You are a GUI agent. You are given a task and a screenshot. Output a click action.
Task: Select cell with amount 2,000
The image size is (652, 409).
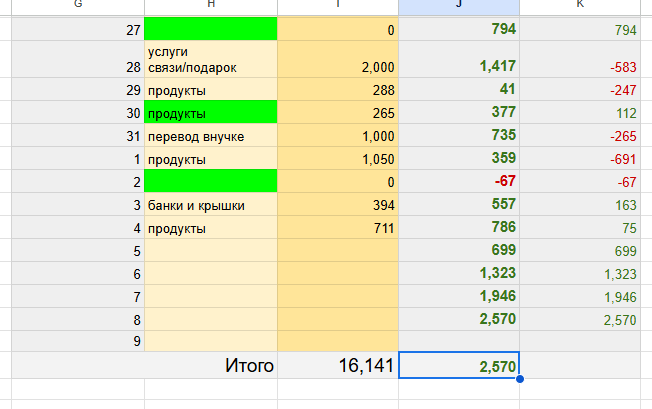pos(338,59)
